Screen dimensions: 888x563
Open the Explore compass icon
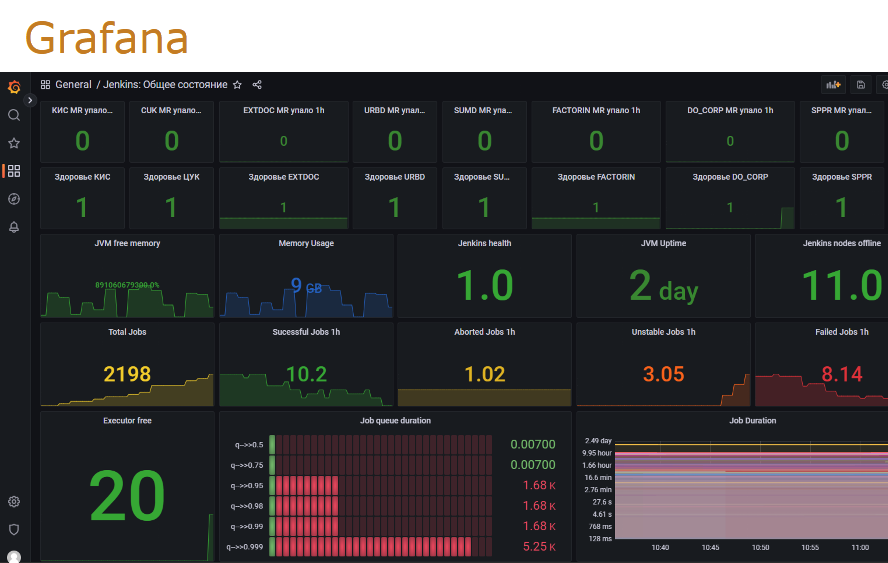[x=14, y=199]
